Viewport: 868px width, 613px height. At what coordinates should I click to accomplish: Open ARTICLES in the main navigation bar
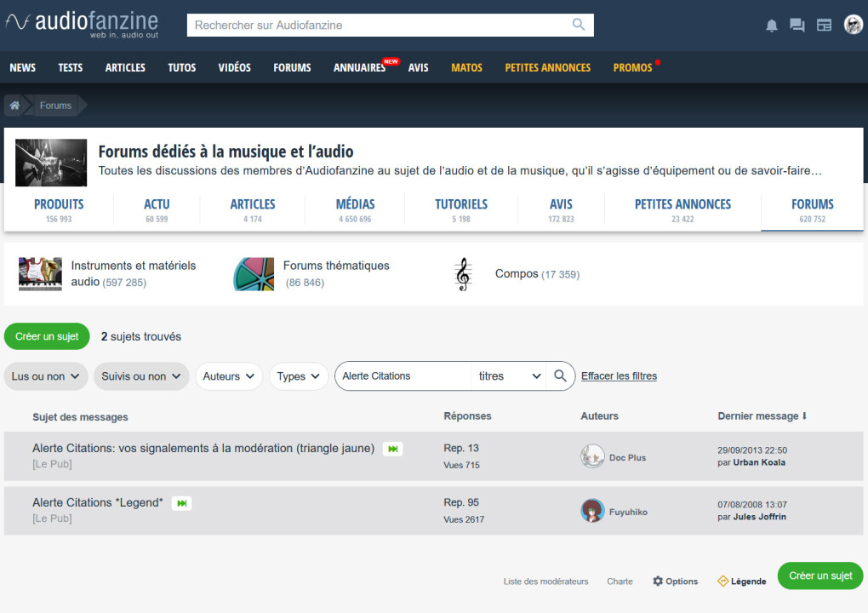[125, 67]
